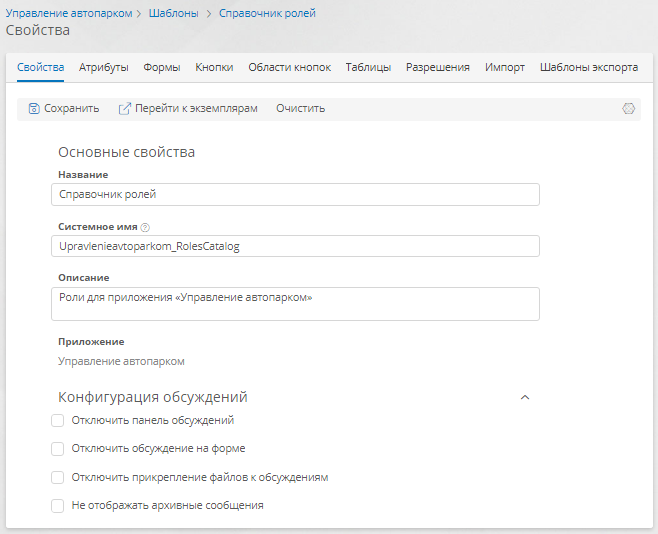
Task: Click the Сохранить button label
Action: pos(72,109)
